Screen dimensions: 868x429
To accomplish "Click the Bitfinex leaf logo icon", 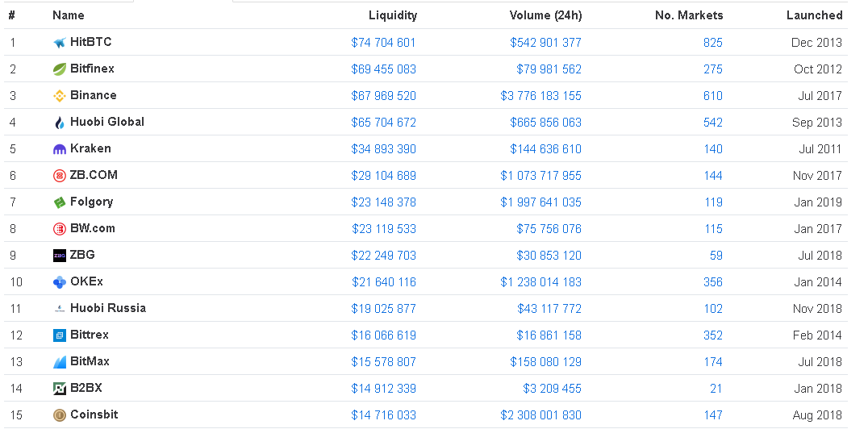I will tap(59, 69).
